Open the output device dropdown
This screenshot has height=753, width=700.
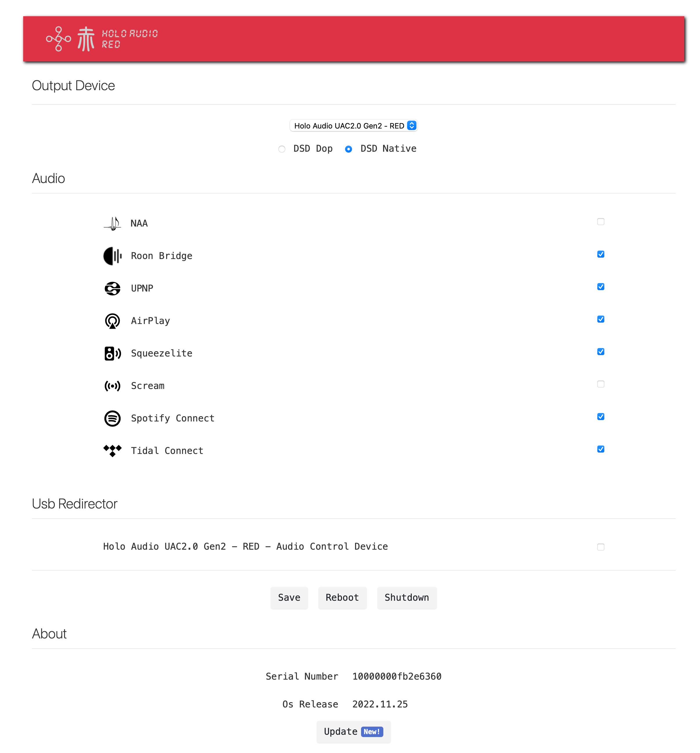(353, 126)
